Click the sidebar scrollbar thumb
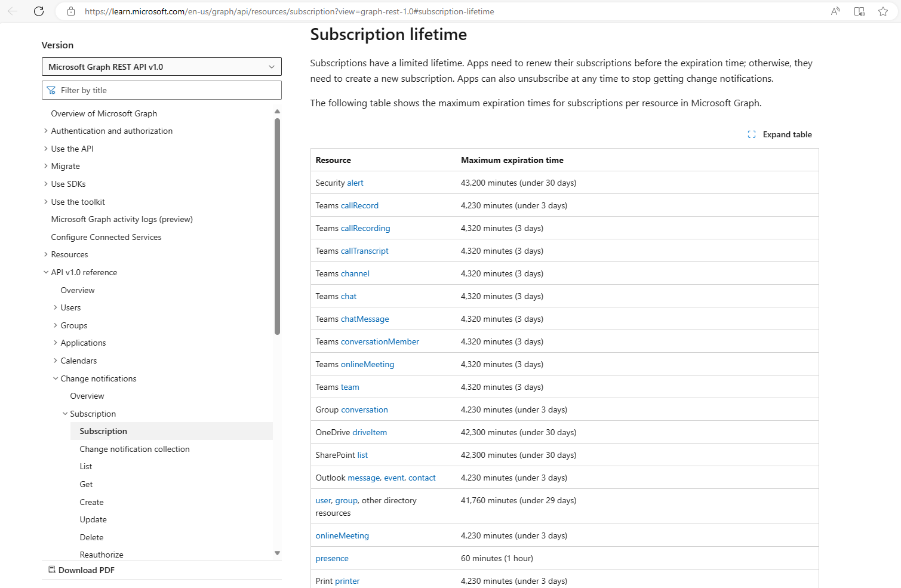This screenshot has width=901, height=588. pyautogui.click(x=277, y=226)
